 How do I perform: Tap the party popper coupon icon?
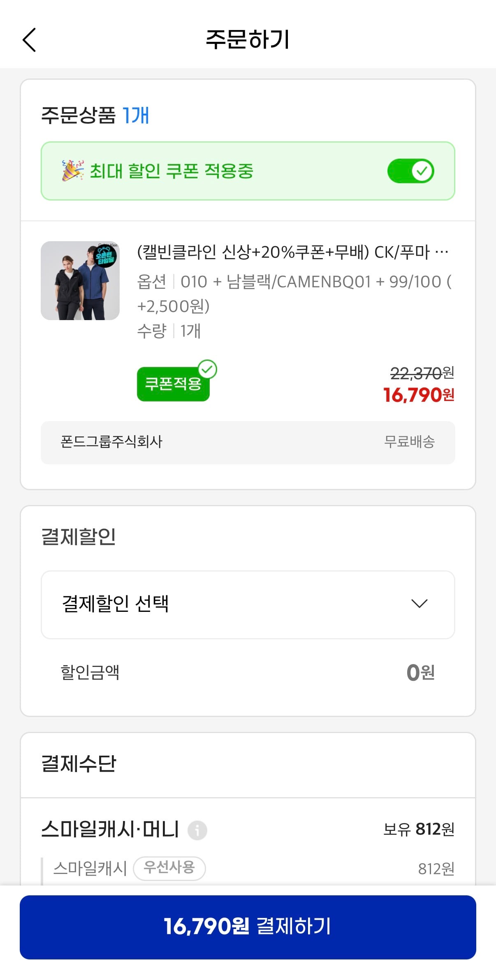pyautogui.click(x=73, y=171)
